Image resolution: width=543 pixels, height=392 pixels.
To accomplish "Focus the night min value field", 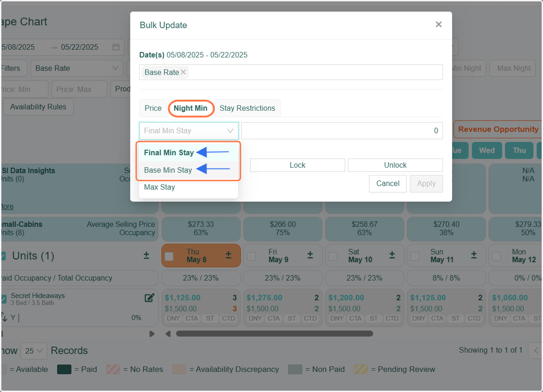I will click(x=342, y=131).
